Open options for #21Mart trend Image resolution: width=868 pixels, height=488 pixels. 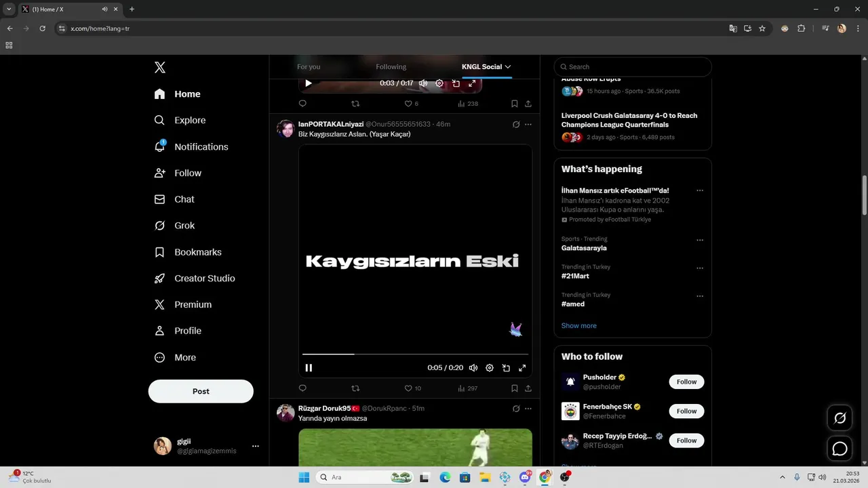coord(700,268)
